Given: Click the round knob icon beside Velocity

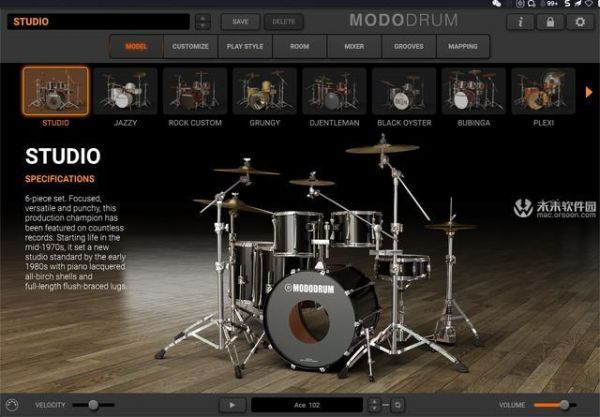Looking at the screenshot, I should pos(12,405).
